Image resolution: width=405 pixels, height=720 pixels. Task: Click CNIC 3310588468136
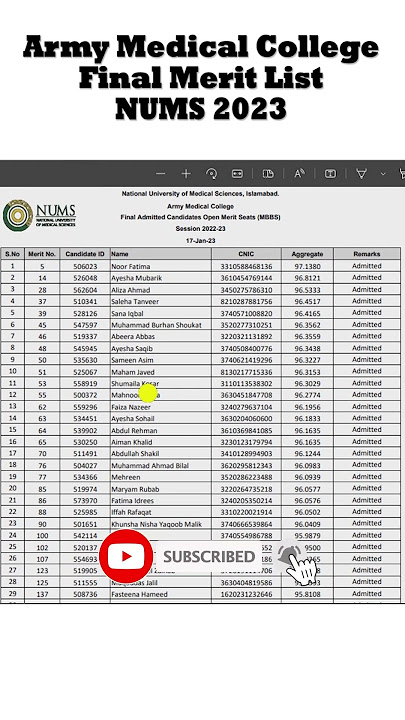tap(246, 266)
